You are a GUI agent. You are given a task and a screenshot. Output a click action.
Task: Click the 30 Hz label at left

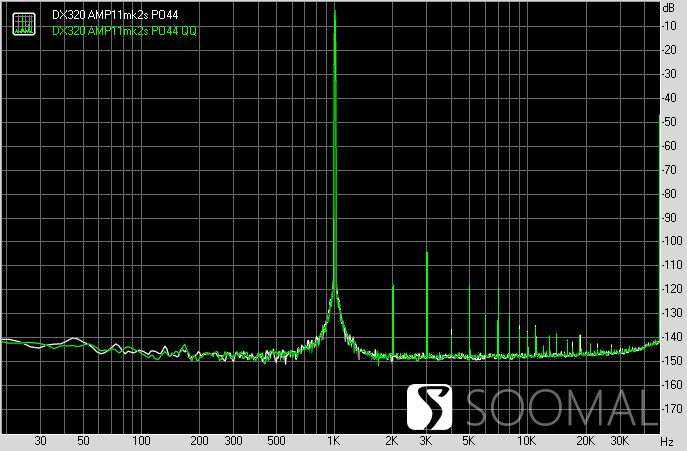point(41,440)
